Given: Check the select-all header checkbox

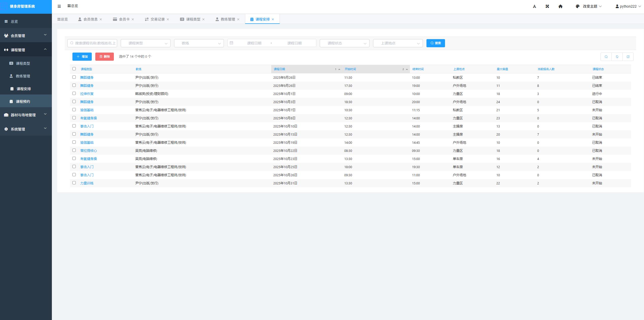Looking at the screenshot, I should tap(74, 69).
